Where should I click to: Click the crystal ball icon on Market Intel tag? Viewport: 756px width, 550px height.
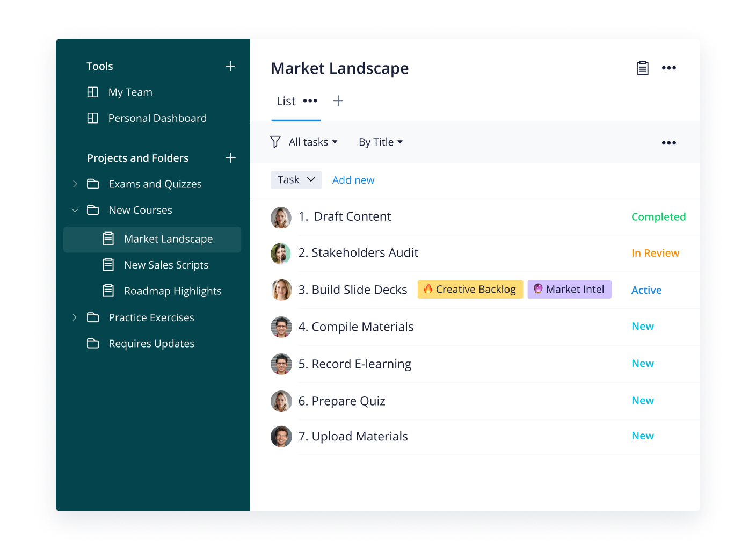point(538,289)
